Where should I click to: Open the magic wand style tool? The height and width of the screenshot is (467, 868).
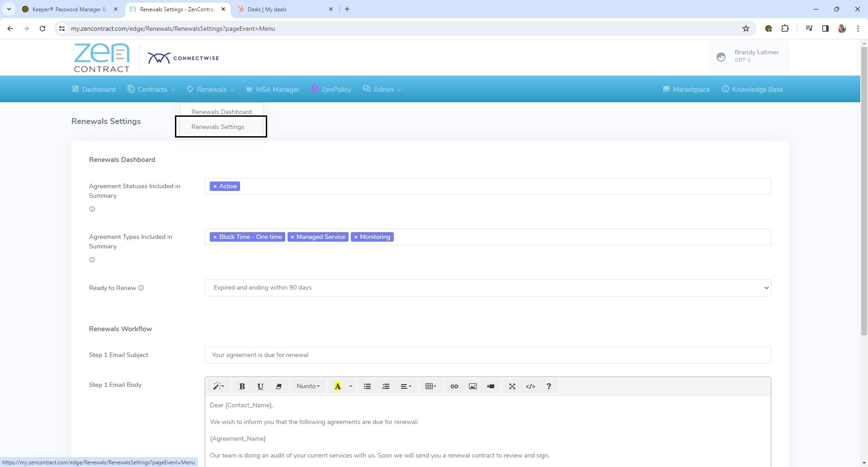218,386
